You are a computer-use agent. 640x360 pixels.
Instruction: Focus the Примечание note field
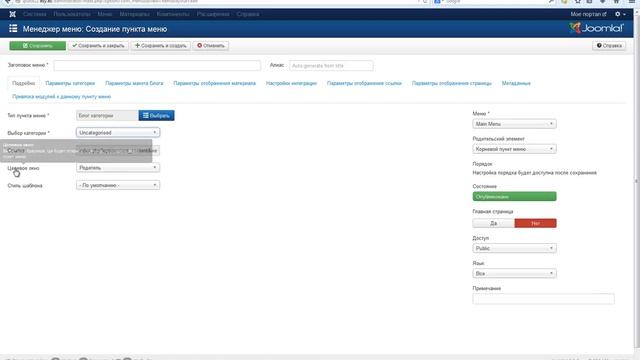pyautogui.click(x=543, y=299)
